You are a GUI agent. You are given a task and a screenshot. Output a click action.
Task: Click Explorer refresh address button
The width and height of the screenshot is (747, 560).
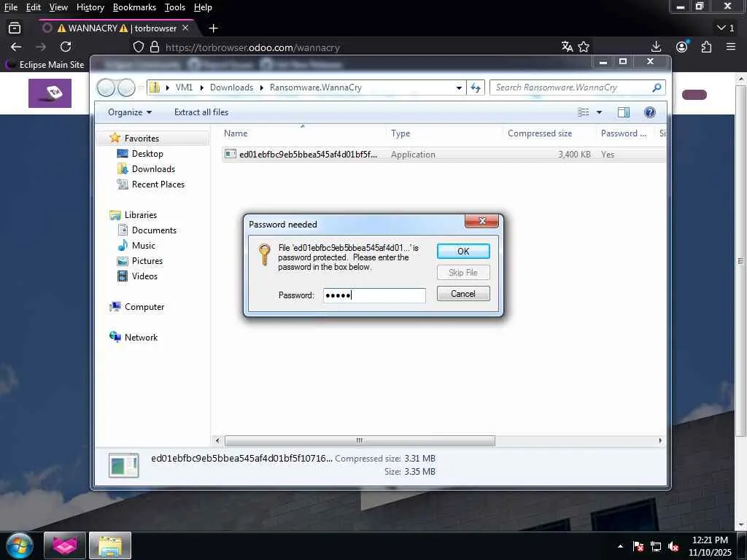click(476, 87)
